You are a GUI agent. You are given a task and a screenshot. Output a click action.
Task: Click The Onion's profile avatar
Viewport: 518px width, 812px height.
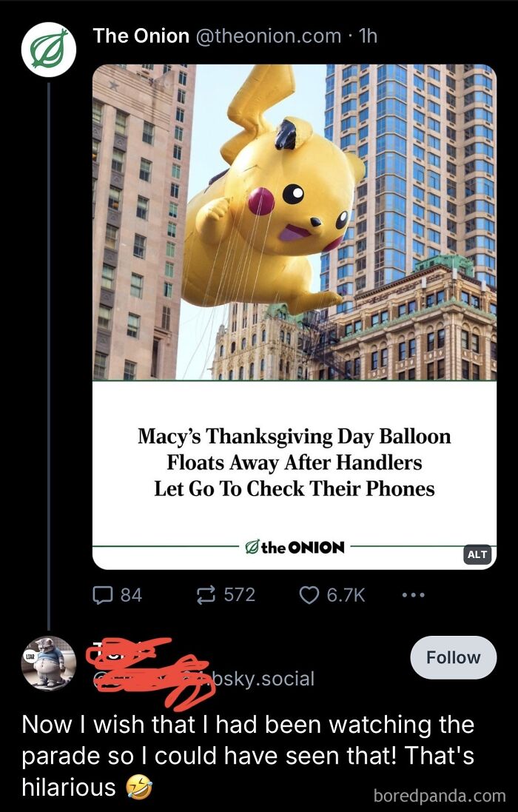pyautogui.click(x=47, y=49)
